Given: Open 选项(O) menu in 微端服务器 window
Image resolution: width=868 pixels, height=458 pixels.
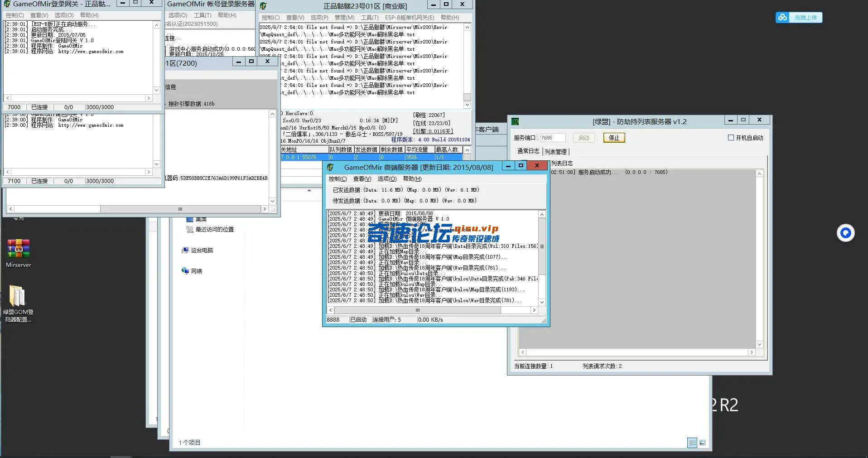Looking at the screenshot, I should (x=387, y=179).
